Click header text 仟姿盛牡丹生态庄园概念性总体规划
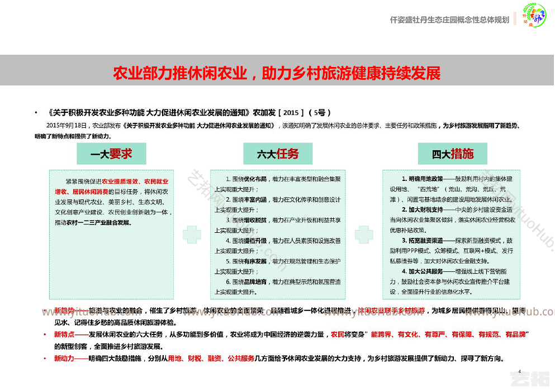The image size is (555, 392). tap(449, 20)
